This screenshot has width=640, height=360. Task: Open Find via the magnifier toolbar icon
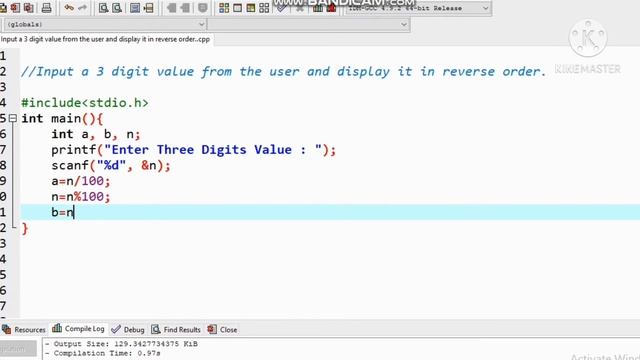click(104, 8)
